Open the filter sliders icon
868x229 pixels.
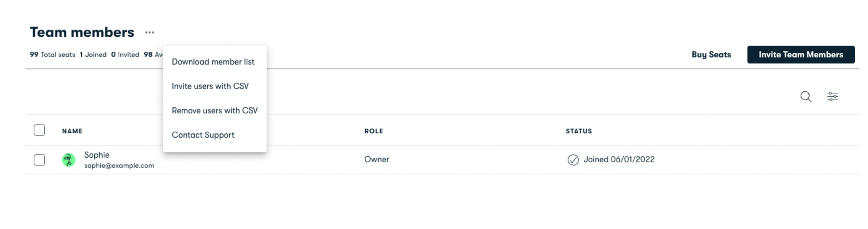click(833, 97)
